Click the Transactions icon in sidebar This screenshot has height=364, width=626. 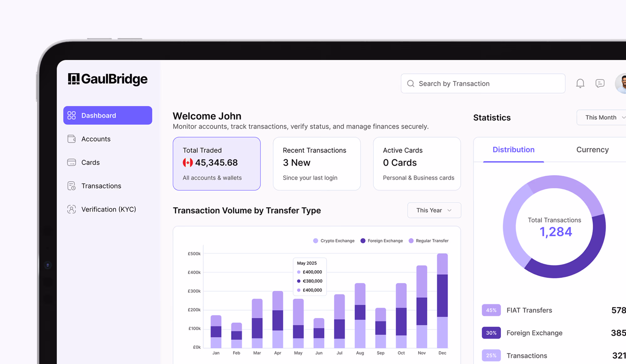(x=72, y=186)
